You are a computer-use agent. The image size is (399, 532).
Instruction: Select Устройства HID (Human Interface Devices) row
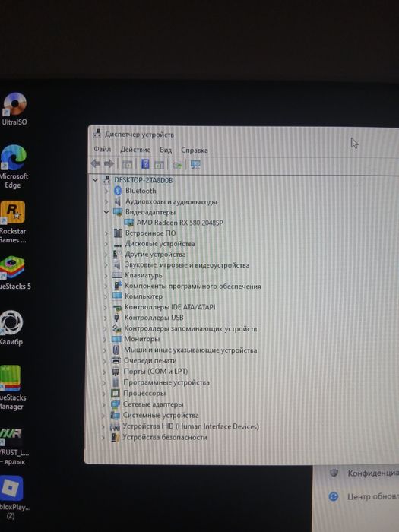[191, 426]
